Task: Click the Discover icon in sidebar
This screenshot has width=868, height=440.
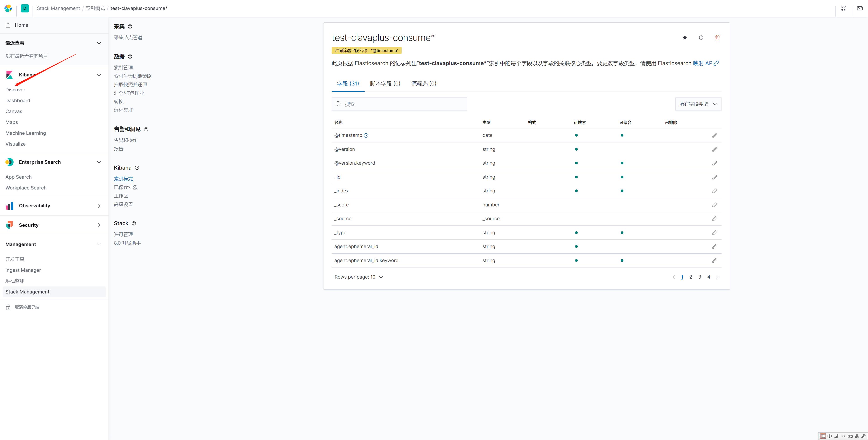Action: (15, 89)
